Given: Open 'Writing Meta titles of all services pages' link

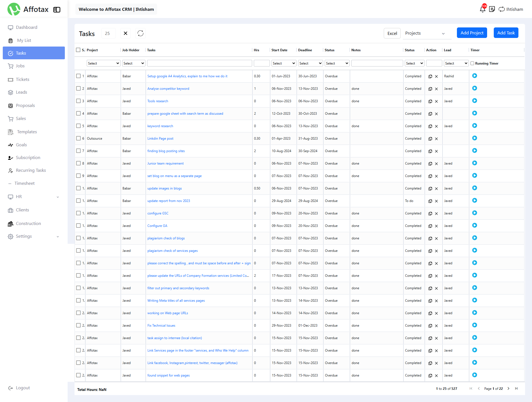Looking at the screenshot, I should point(176,301).
